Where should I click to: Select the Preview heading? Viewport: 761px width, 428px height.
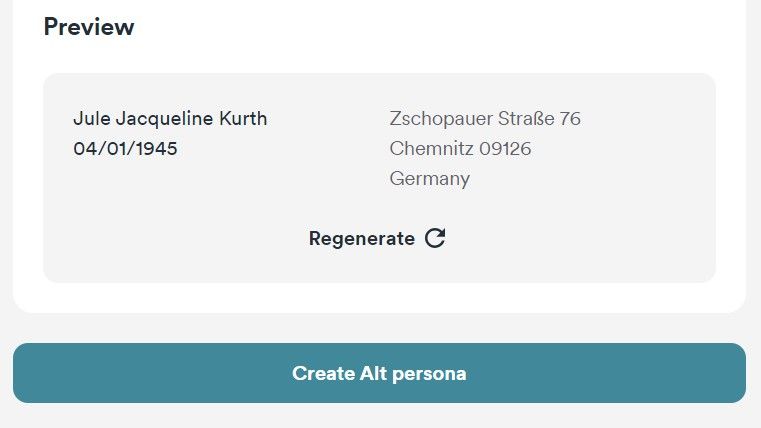click(89, 27)
